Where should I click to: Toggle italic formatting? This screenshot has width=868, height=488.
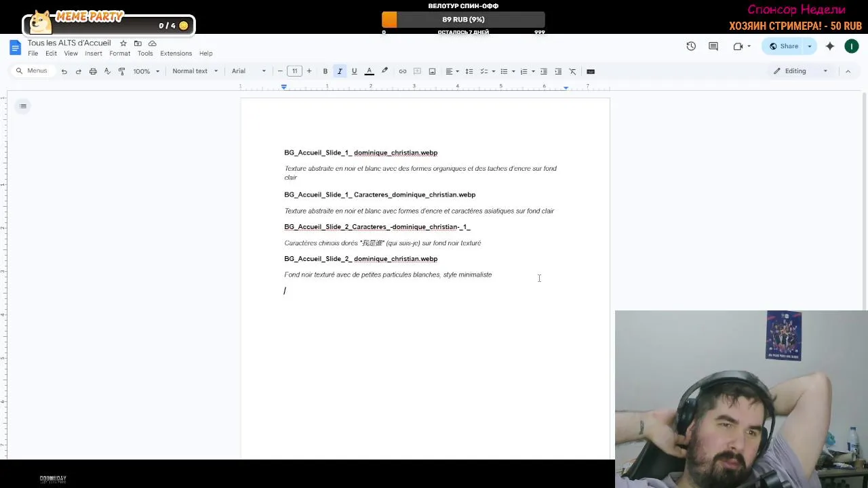(340, 71)
